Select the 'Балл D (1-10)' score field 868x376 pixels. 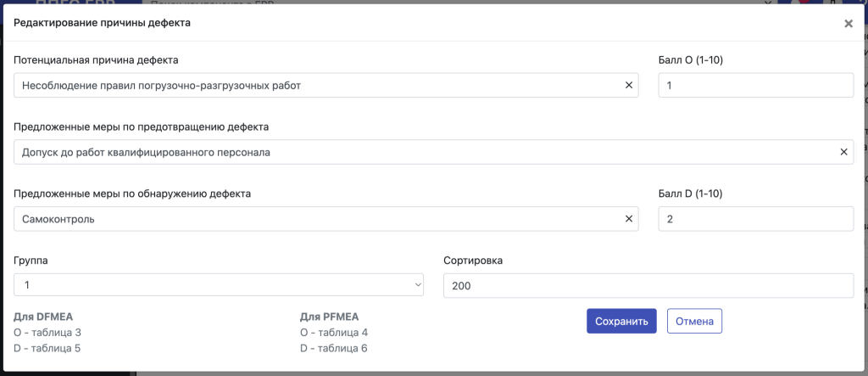(x=755, y=219)
